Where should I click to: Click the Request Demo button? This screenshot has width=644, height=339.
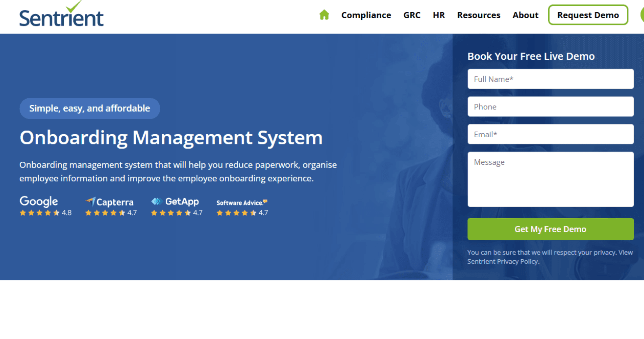588,15
